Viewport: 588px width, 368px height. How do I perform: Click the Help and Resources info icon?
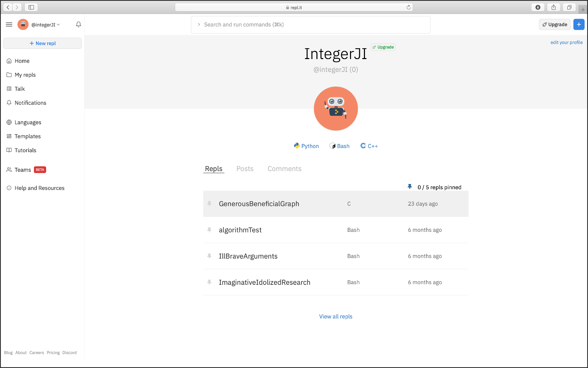coord(9,188)
